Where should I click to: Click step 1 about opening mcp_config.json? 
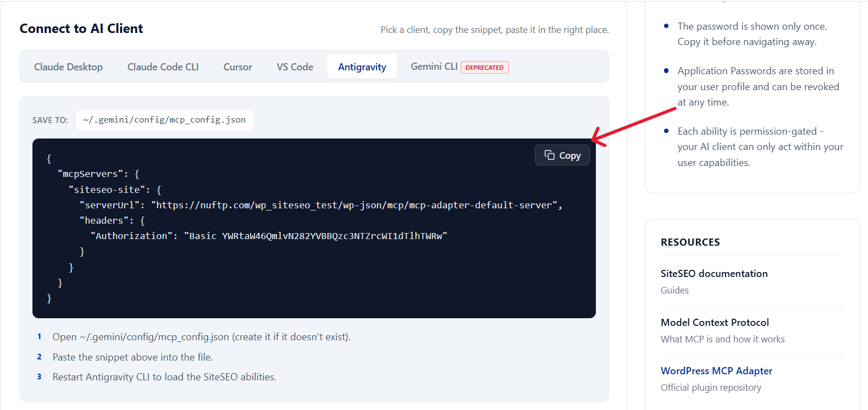[x=201, y=337]
